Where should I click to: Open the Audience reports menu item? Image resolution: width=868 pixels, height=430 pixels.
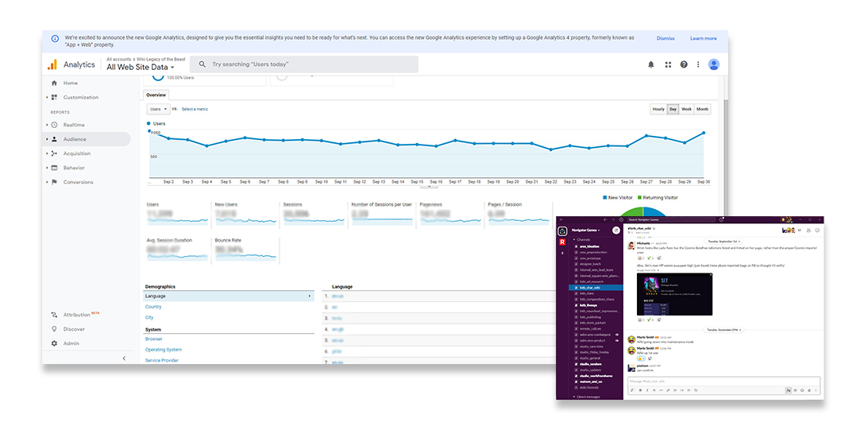pos(76,139)
